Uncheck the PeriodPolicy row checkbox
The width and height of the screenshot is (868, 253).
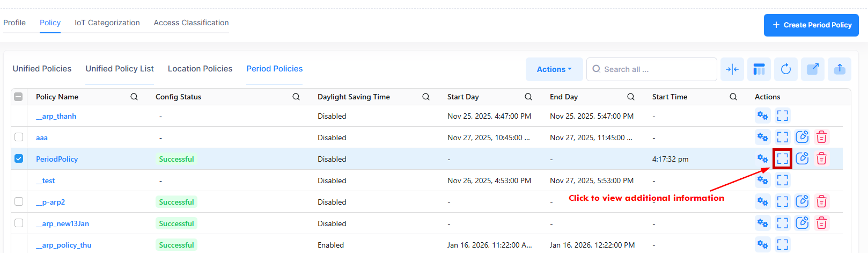[x=19, y=158]
